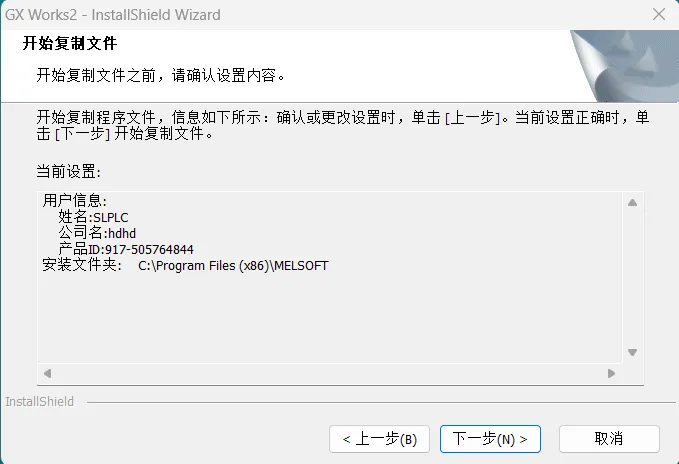Click the 产品ID:917-505764844 text

(126, 249)
